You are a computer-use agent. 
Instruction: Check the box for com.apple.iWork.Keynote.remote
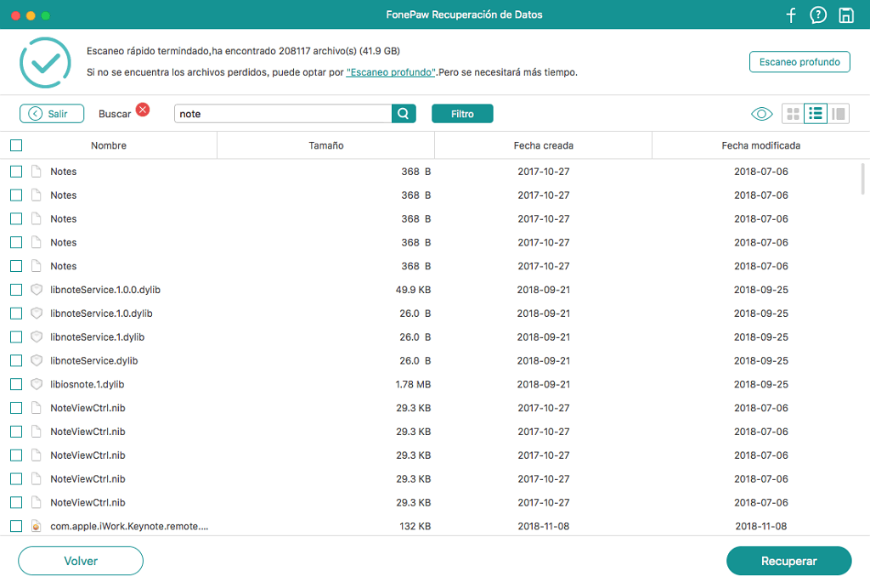point(16,526)
